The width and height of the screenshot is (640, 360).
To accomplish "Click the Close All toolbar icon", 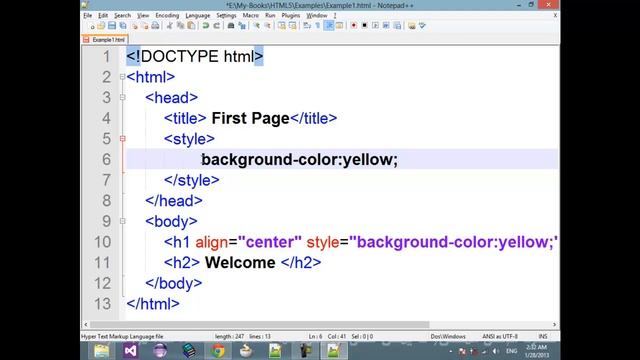I will [x=145, y=26].
